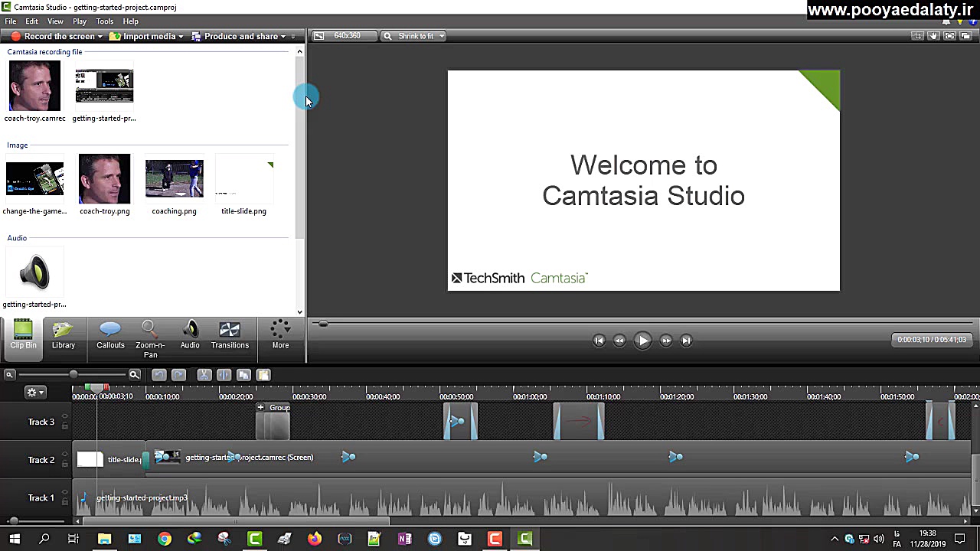Open the Play menu

80,21
